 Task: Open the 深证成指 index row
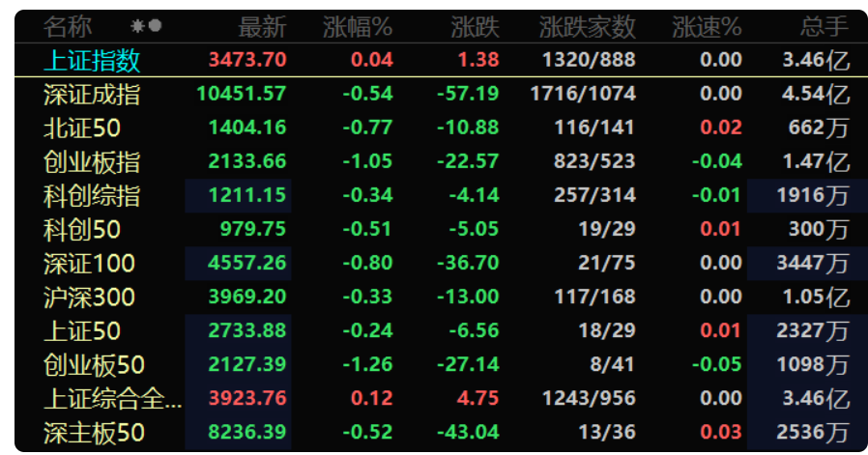441,94
